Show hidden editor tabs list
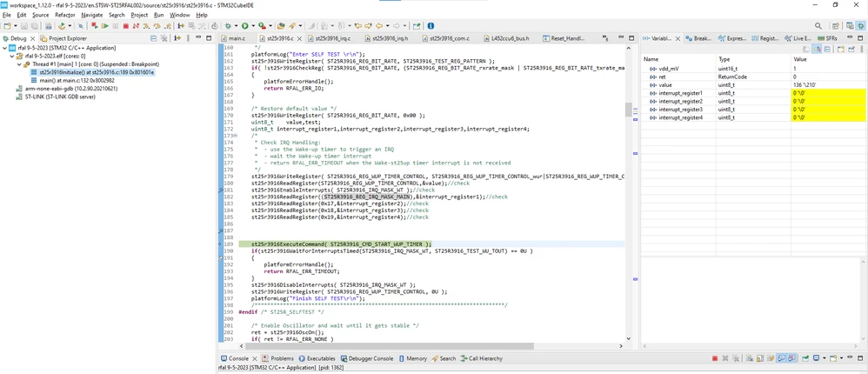868x374 pixels. pos(605,39)
